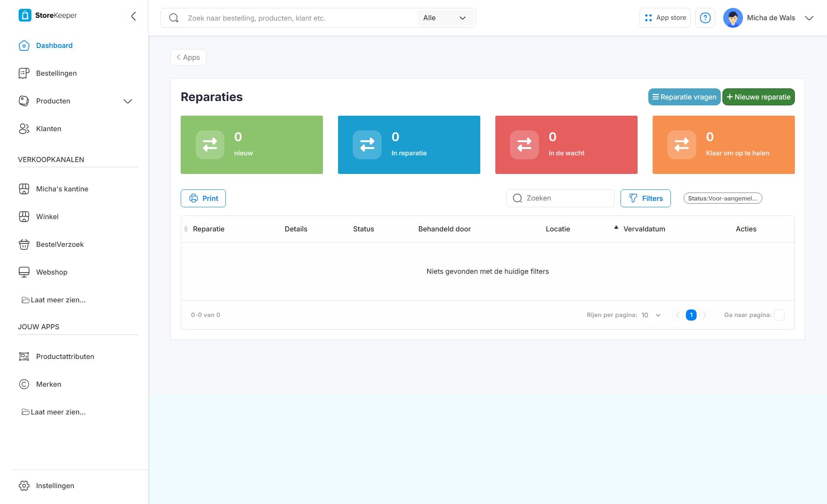The width and height of the screenshot is (827, 504).
Task: Open the Alle search scope dropdown
Action: [445, 18]
